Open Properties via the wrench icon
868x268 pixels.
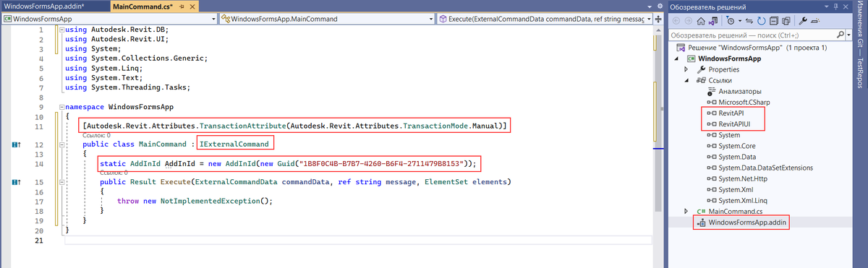point(803,21)
